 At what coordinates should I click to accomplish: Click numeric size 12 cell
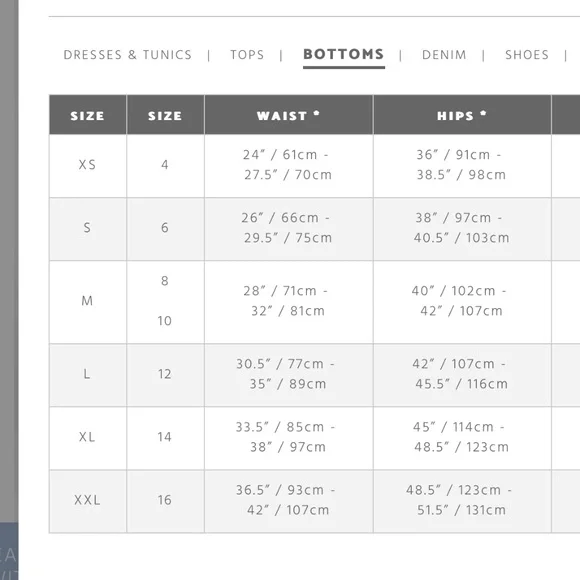pos(165,375)
